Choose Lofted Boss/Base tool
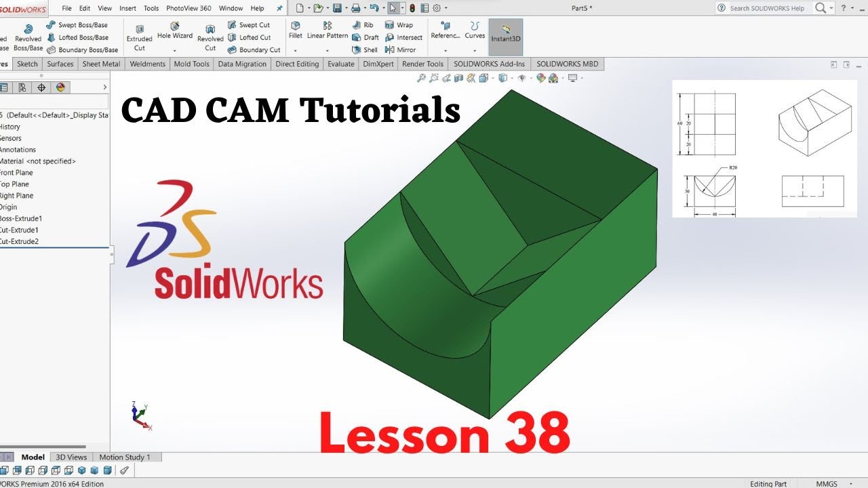 77,37
